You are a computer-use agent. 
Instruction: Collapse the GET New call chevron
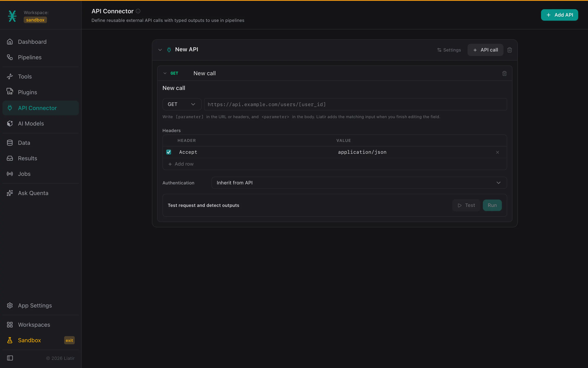[x=165, y=73]
